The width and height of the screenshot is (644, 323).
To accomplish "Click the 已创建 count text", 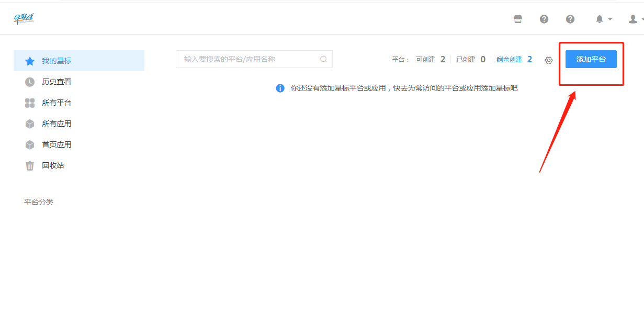I will 471,60.
